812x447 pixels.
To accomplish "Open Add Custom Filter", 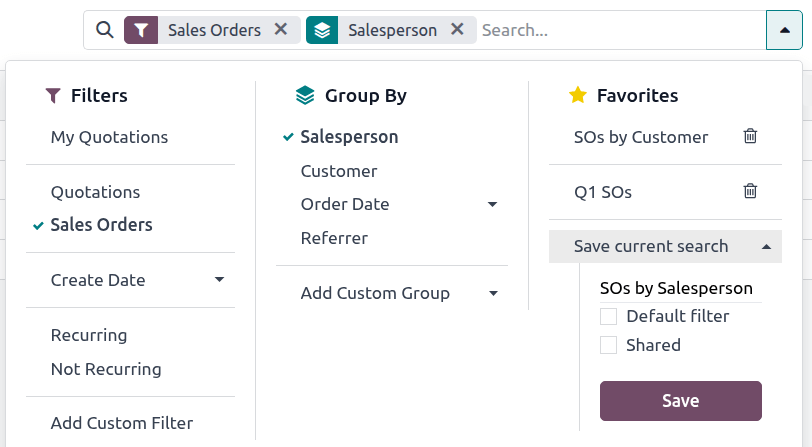I will coord(121,423).
